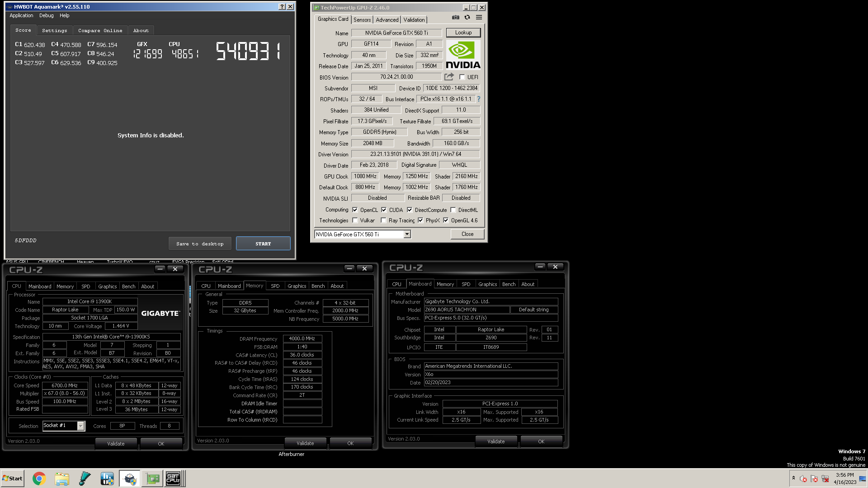Click the Action Center flag tray icon
This screenshot has height=488, width=868.
click(x=814, y=479)
